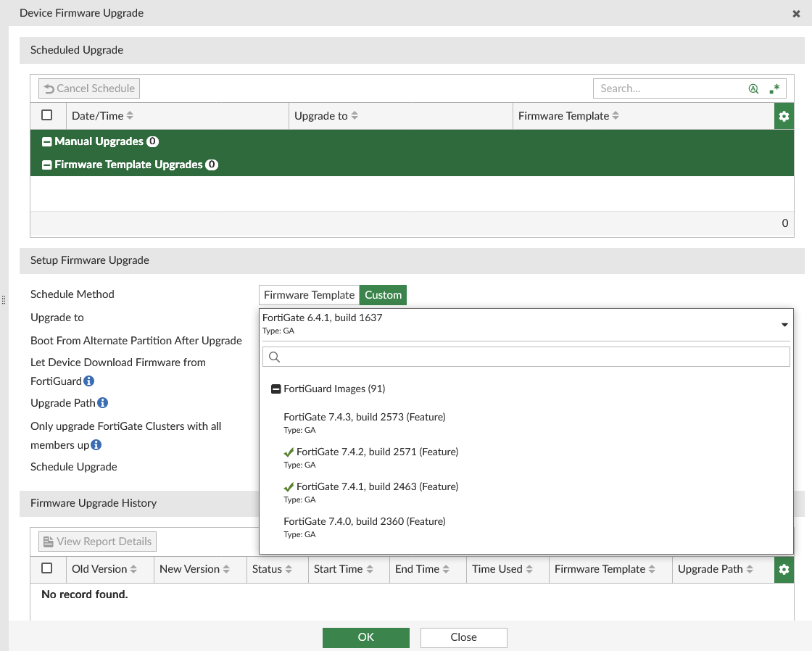Open the firmware version dropdown arrow

click(x=784, y=324)
